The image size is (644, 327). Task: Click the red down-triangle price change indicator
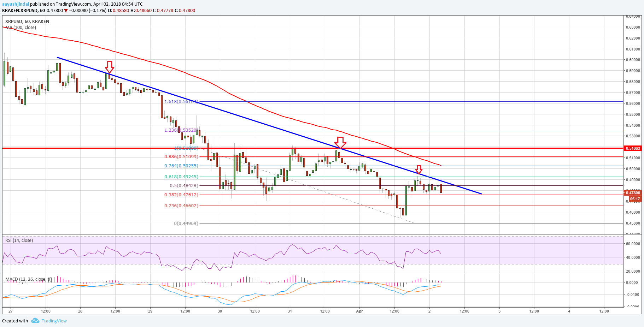coord(66,11)
